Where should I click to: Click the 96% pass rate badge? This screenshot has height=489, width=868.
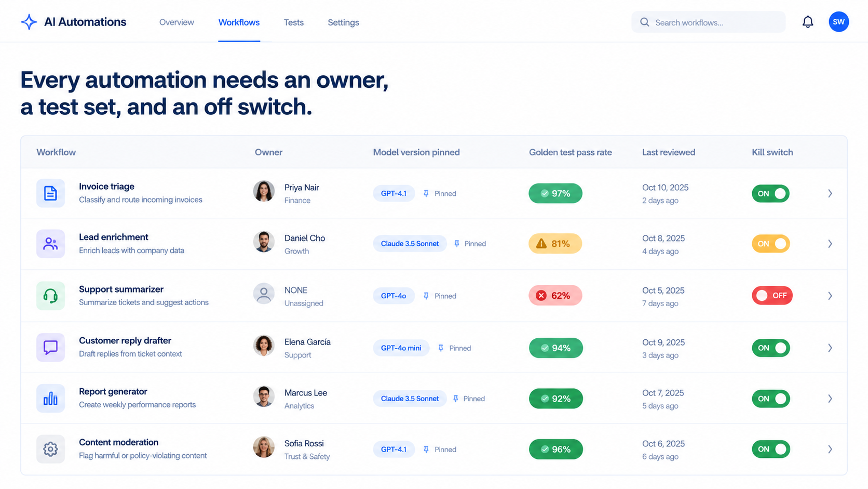(555, 449)
